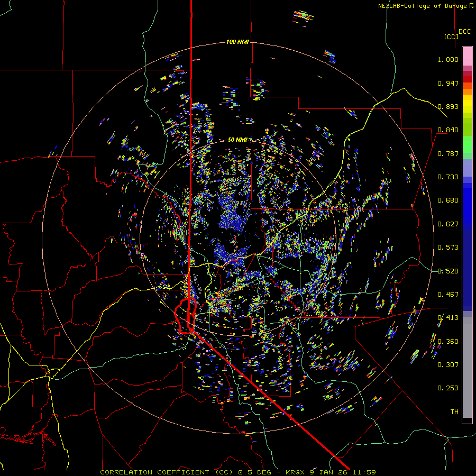Image resolution: width=476 pixels, height=476 pixels.
Task: Select the 0.253 legend value
Action: coord(448,388)
